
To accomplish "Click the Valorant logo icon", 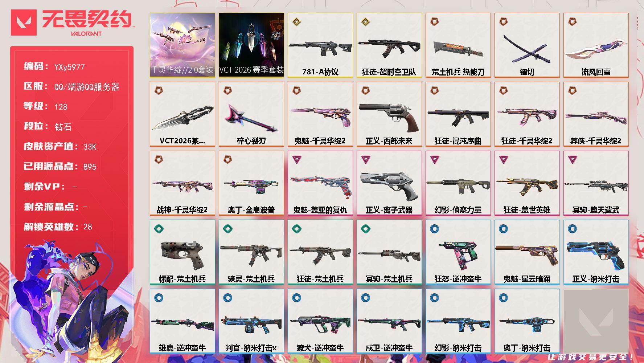I will coord(24,23).
